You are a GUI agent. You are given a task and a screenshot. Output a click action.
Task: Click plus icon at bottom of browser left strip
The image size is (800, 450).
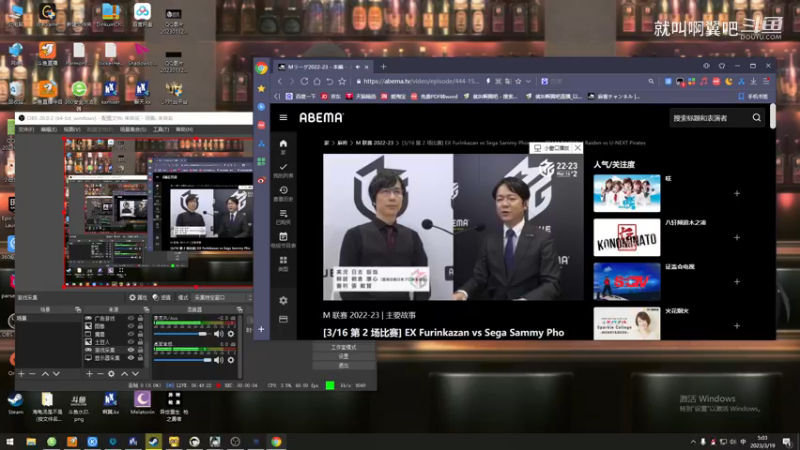261,330
